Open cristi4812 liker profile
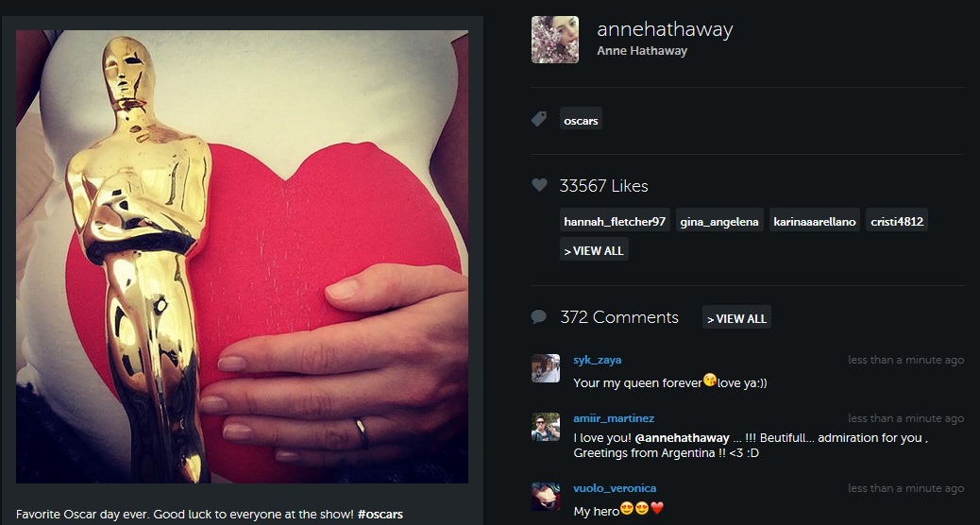Image resolution: width=980 pixels, height=525 pixels. (897, 221)
